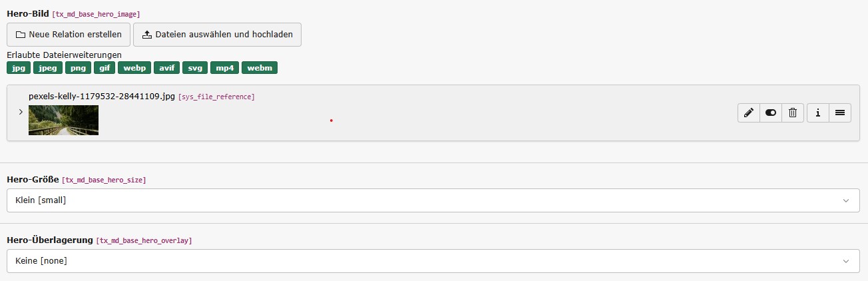Click the jpg file extension badge
This screenshot has height=281, width=868.
click(x=18, y=68)
